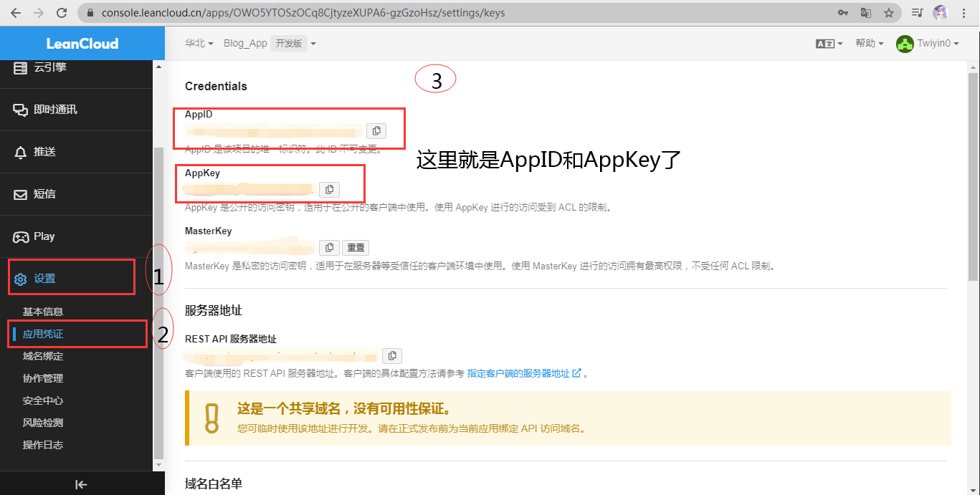The width and height of the screenshot is (980, 495).
Task: Open the browser translate icon
Action: (x=866, y=13)
